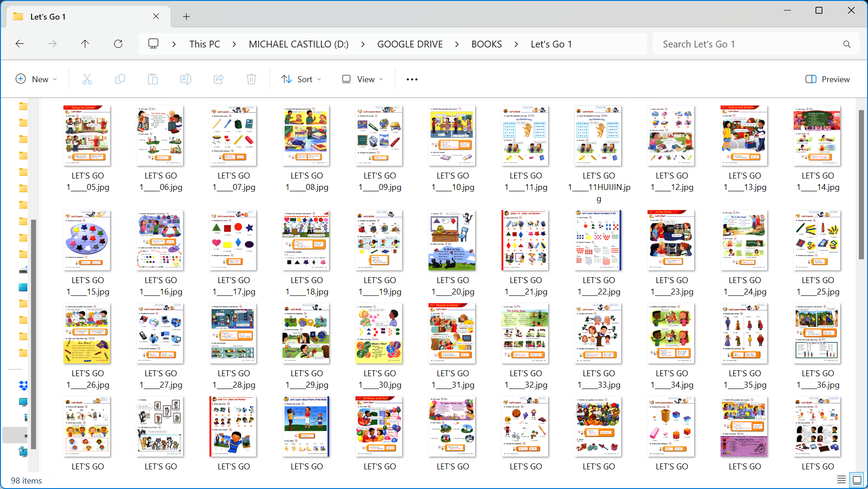Image resolution: width=868 pixels, height=489 pixels.
Task: Select thumbnail LET'S GO 1___15.jpg
Action: (87, 240)
